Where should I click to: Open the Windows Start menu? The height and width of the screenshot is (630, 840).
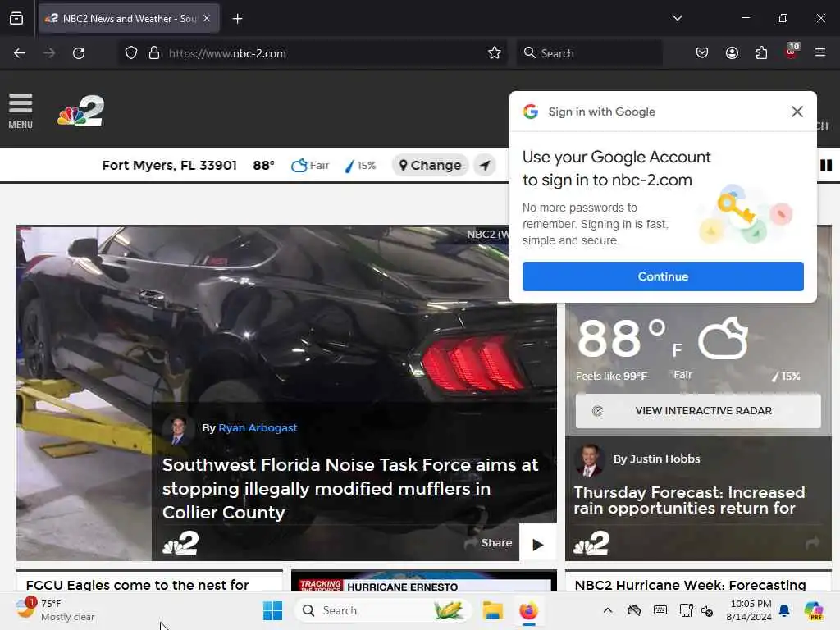point(272,610)
